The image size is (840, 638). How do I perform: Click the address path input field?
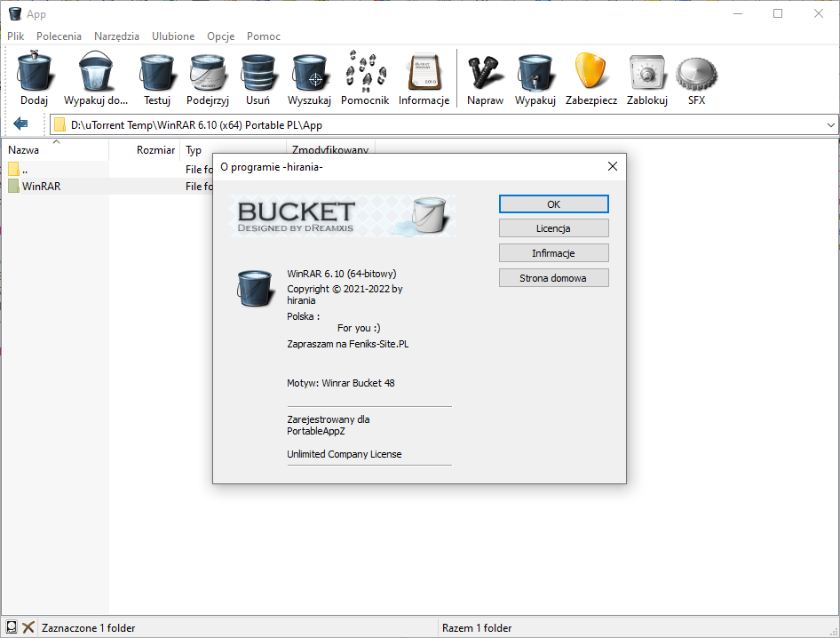[x=445, y=125]
